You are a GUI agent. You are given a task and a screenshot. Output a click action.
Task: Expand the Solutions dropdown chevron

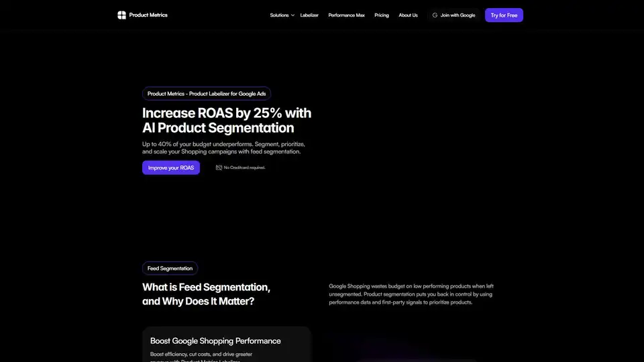(292, 15)
